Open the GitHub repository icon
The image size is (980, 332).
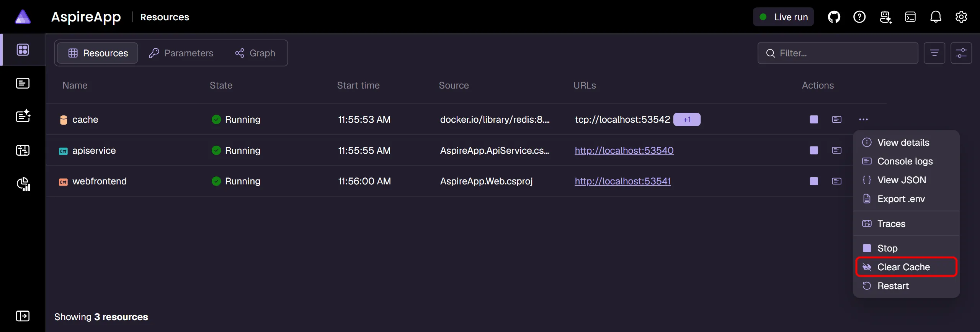834,17
